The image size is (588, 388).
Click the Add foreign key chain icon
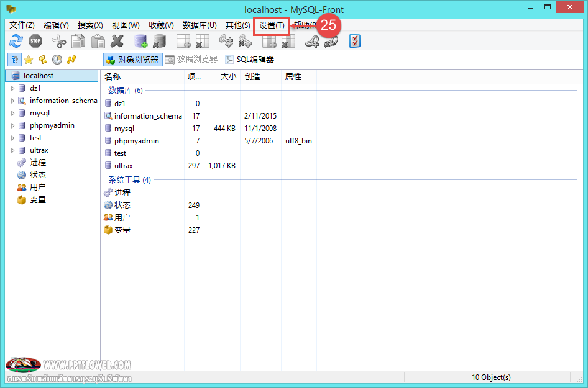pyautogui.click(x=312, y=41)
